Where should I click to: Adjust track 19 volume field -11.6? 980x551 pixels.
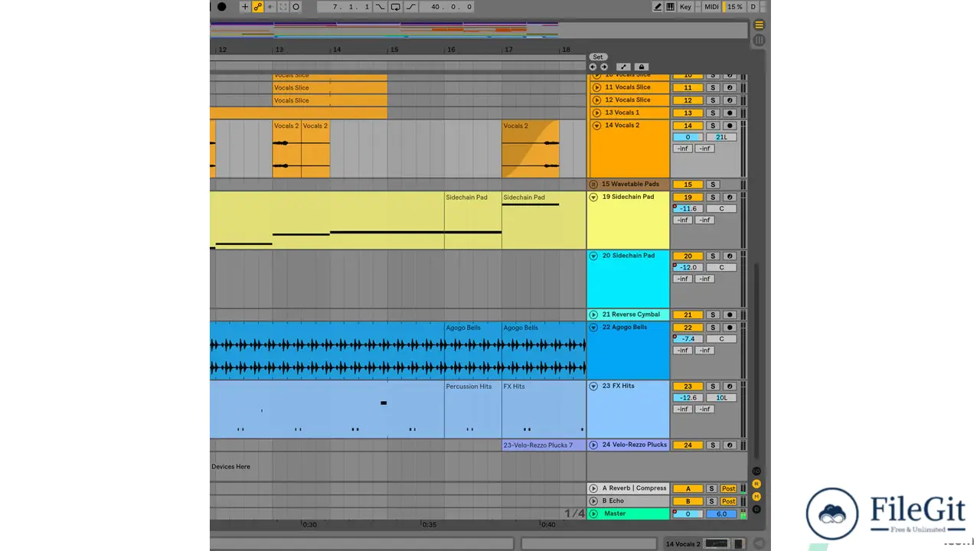[688, 209]
